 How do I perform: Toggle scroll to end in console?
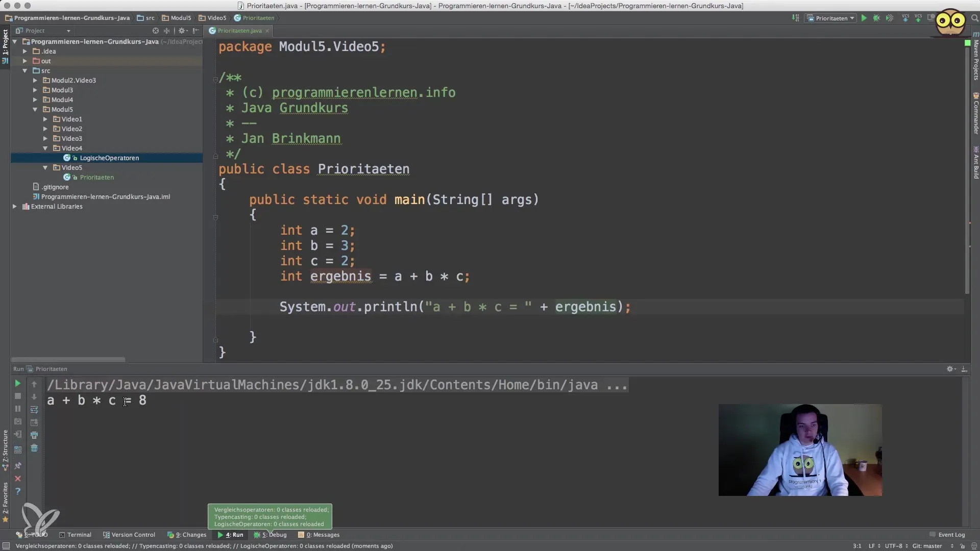point(34,422)
